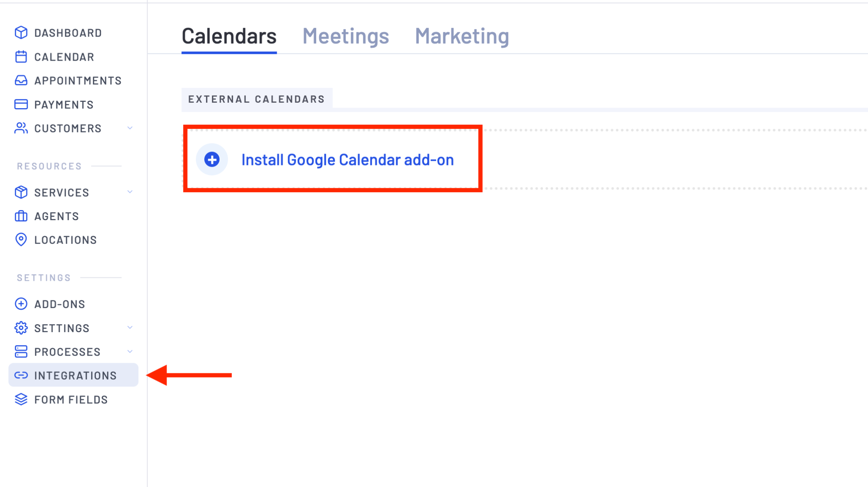Click the Integrations chain-link icon

coord(21,375)
